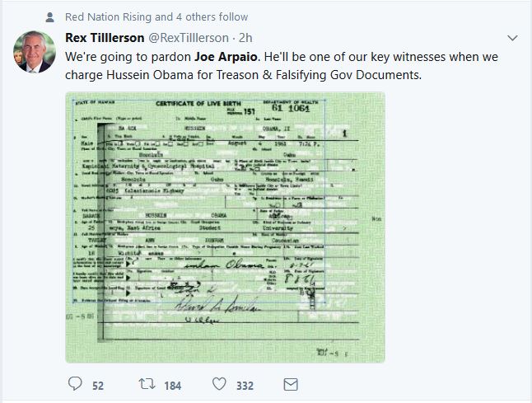532x403 pixels.
Task: Like the tweet with the heart icon
Action: click(x=219, y=384)
